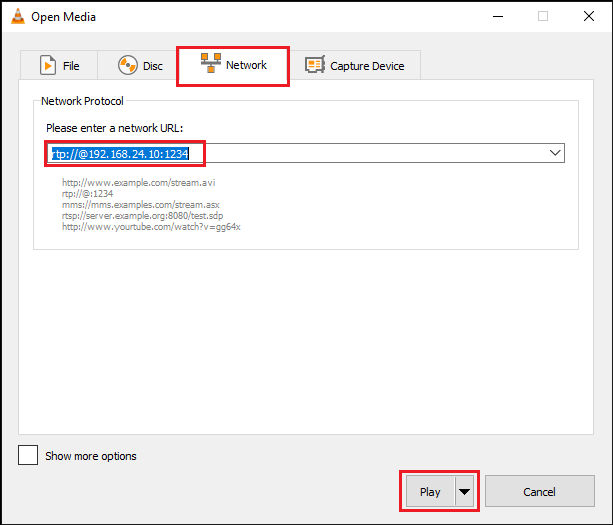
Task: Click the File tab play-document icon
Action: click(x=48, y=65)
